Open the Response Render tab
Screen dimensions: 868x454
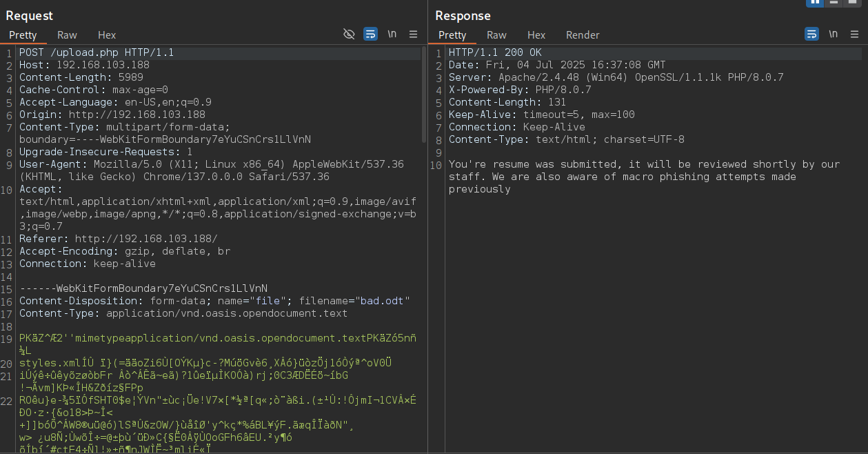[583, 34]
